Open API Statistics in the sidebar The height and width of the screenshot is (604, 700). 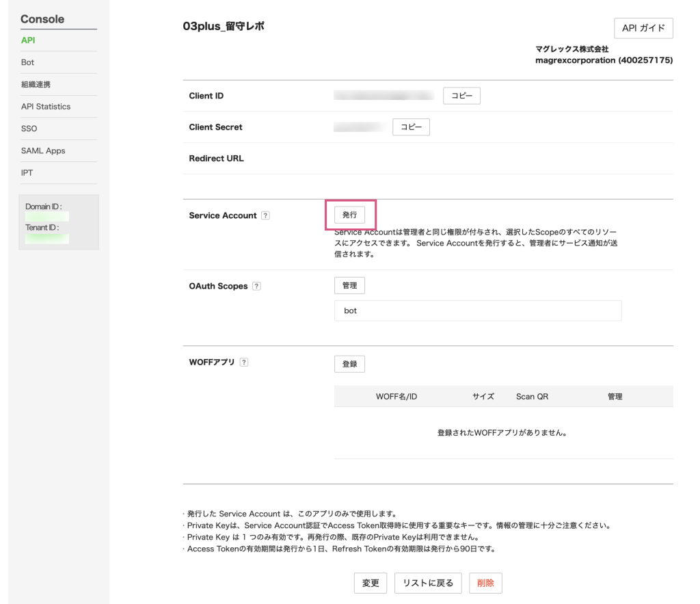[46, 107]
